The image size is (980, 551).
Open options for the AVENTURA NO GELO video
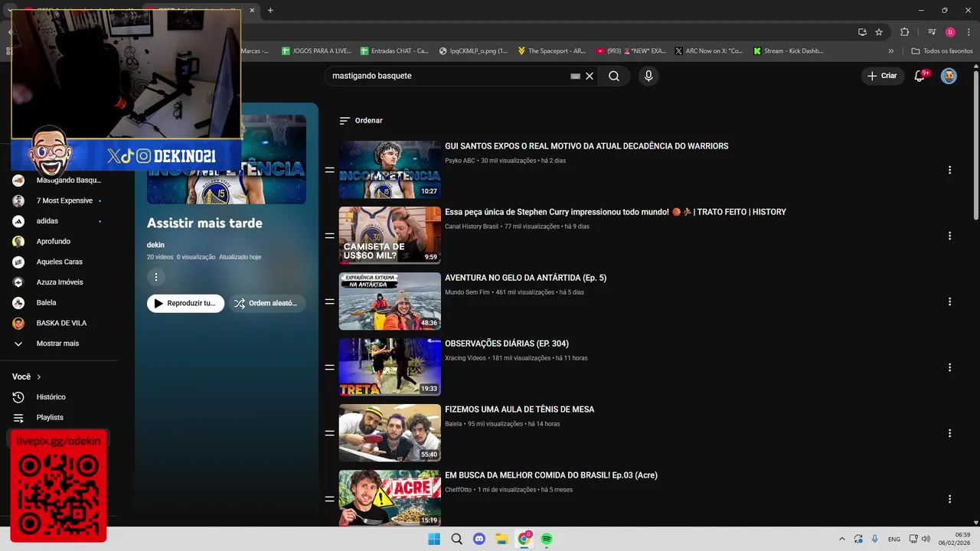(x=949, y=302)
